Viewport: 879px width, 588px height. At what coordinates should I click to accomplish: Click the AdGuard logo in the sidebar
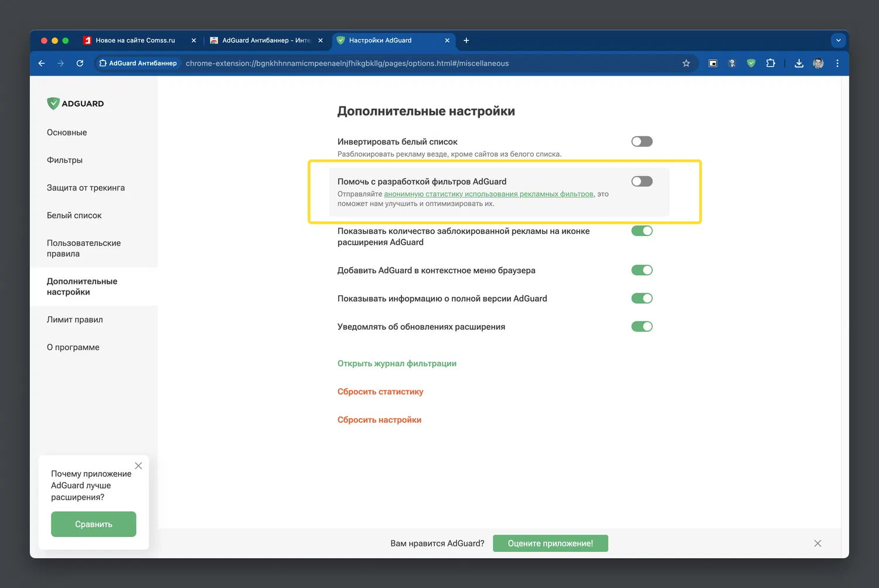[x=76, y=104]
